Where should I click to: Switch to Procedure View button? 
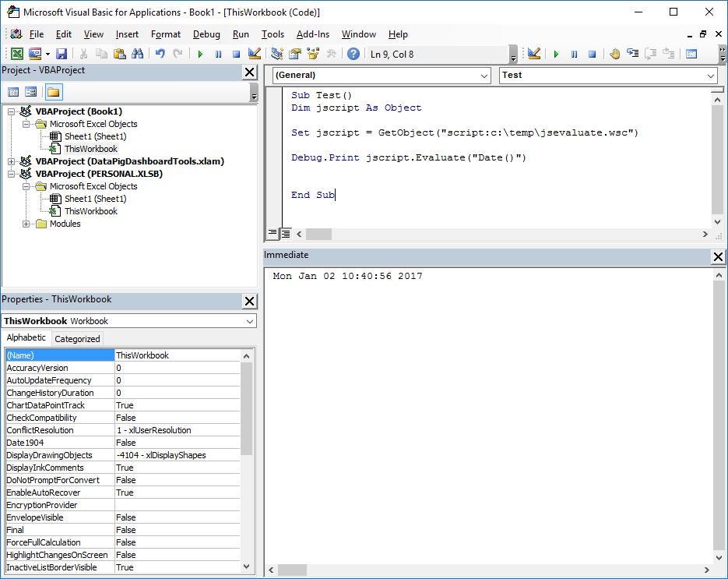click(273, 234)
